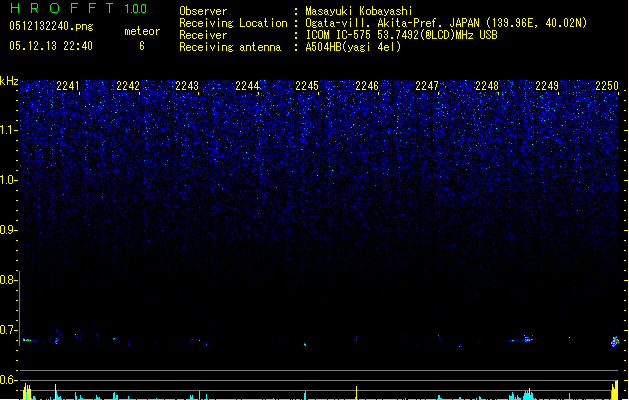Click the A504HB yagi antenna text
The width and height of the screenshot is (629, 400).
point(353,47)
